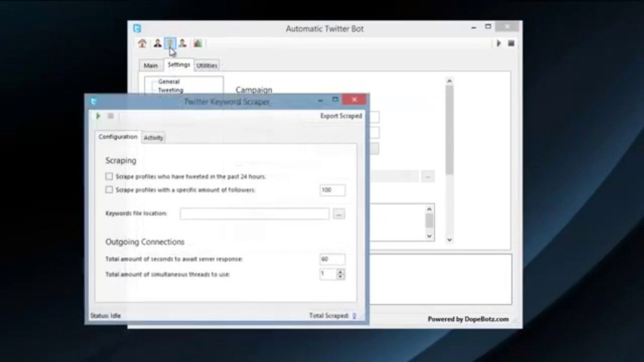Viewport: 644px width, 362px height.
Task: Click the red-shirt user icon in main toolbar
Action: pyautogui.click(x=182, y=44)
